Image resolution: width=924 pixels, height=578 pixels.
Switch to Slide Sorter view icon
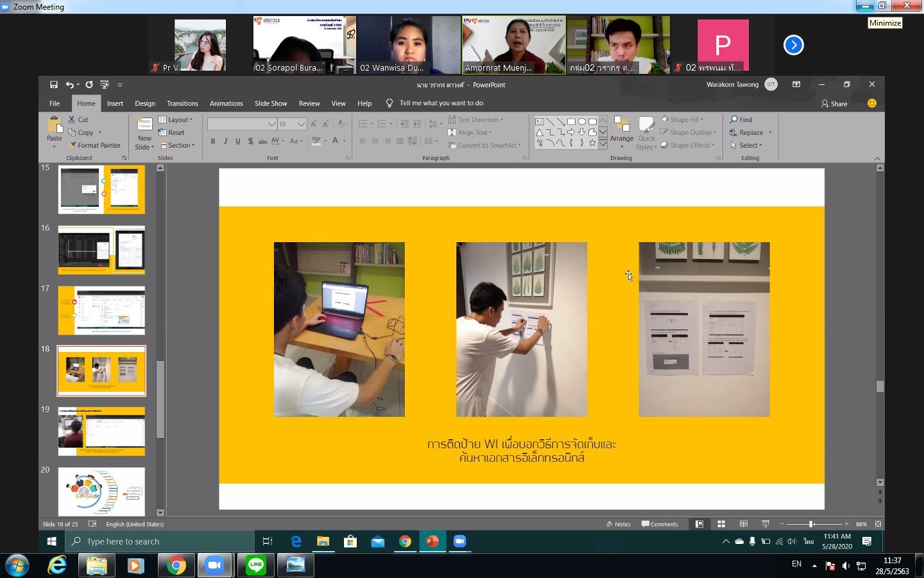pyautogui.click(x=721, y=524)
